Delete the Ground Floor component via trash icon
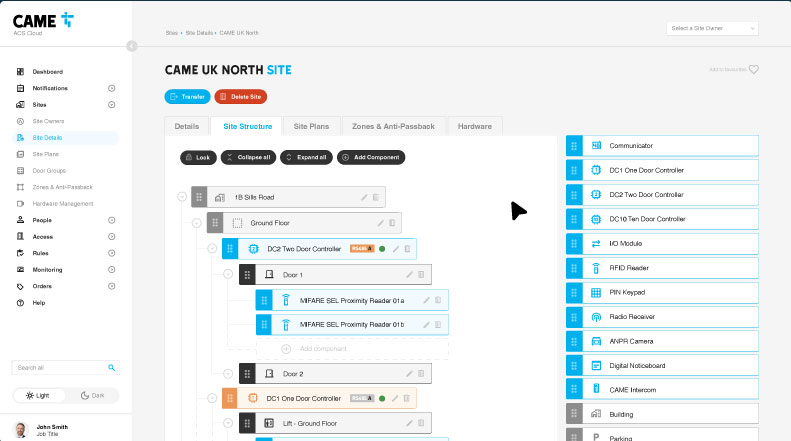Screen dimensions: 791x441 click(x=392, y=223)
